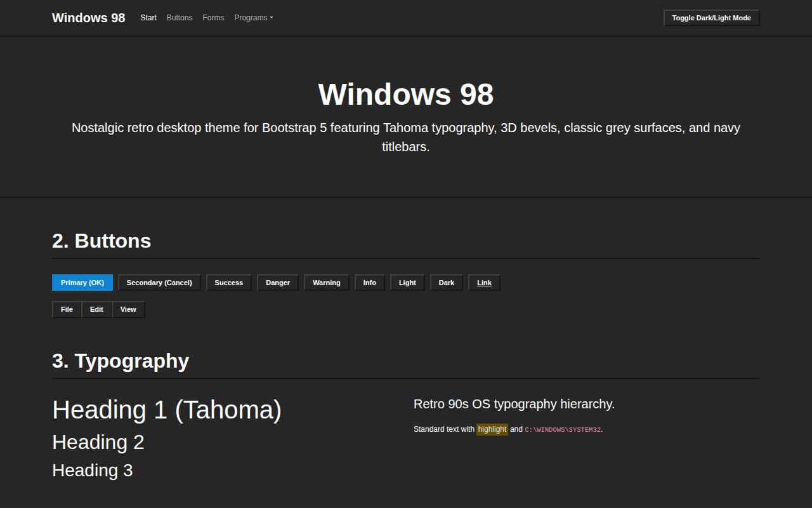Click the Light button

point(408,283)
